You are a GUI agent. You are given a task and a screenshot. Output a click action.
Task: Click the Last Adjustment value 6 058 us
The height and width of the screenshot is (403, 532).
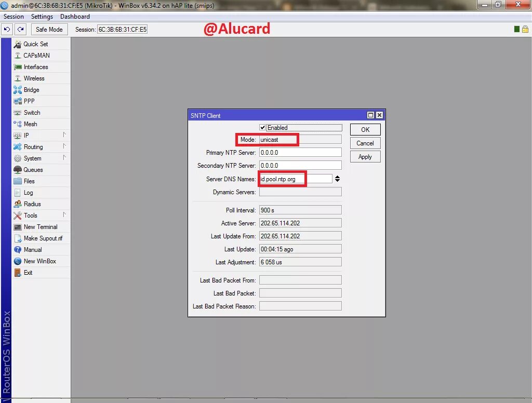tap(300, 262)
